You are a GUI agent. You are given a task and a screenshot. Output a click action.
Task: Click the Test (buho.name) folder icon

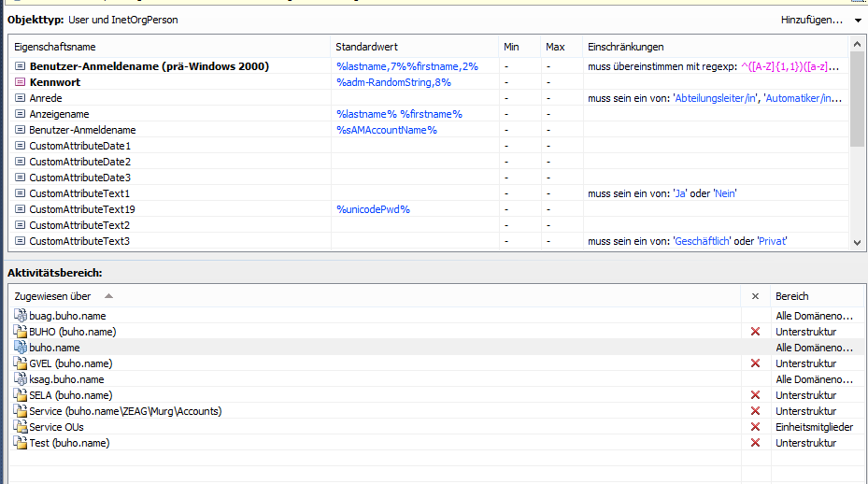[x=21, y=443]
